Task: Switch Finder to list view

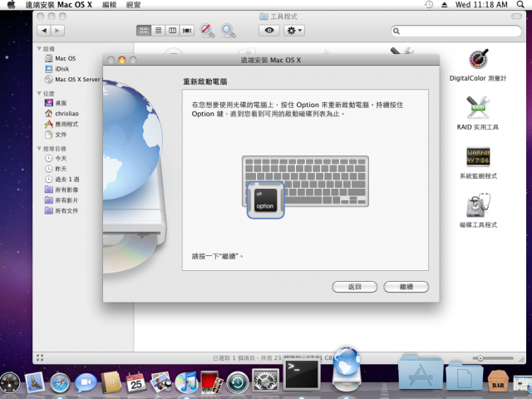Action: 158,31
